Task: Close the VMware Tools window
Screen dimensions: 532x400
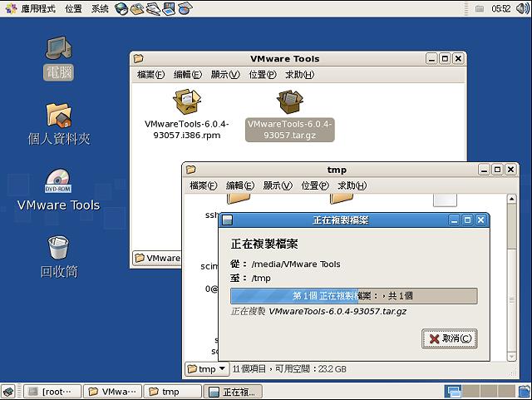Action: click(x=458, y=58)
